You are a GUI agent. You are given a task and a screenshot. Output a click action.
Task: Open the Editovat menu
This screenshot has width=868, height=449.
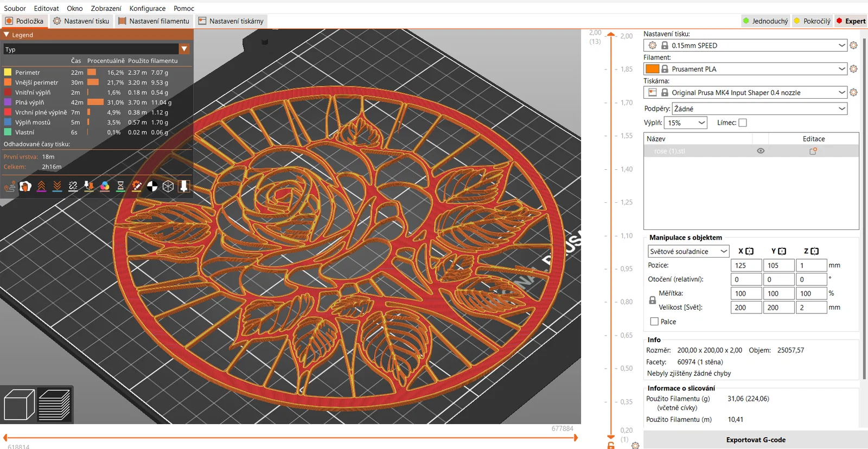point(46,8)
